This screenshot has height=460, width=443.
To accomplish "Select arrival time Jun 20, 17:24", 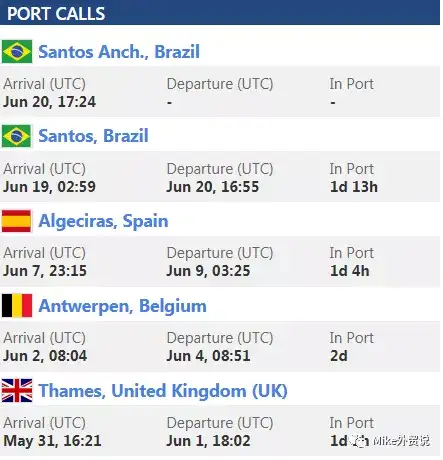I will click(x=50, y=102).
